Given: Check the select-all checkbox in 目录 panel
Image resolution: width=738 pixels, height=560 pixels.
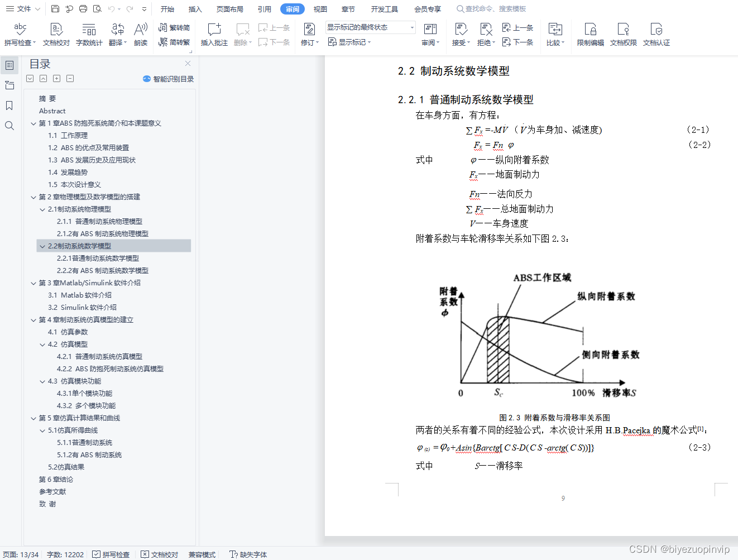Looking at the screenshot, I should [x=30, y=78].
